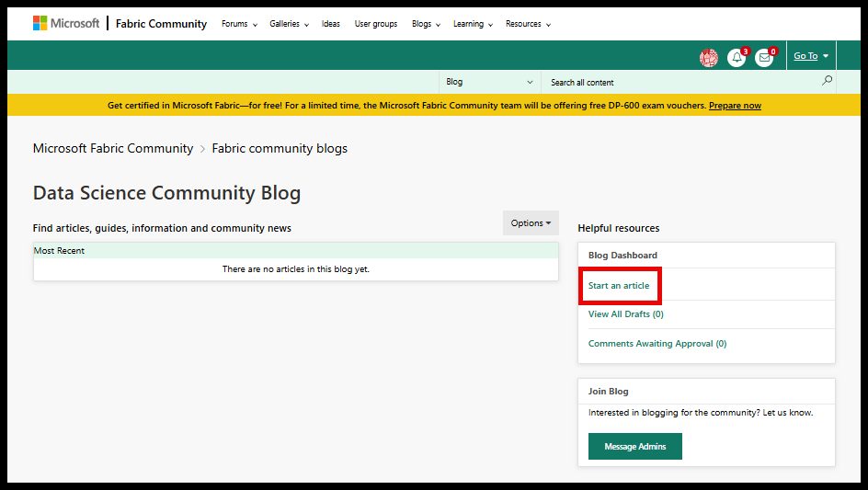
Task: Open the Fabric Community home link
Action: [161, 24]
